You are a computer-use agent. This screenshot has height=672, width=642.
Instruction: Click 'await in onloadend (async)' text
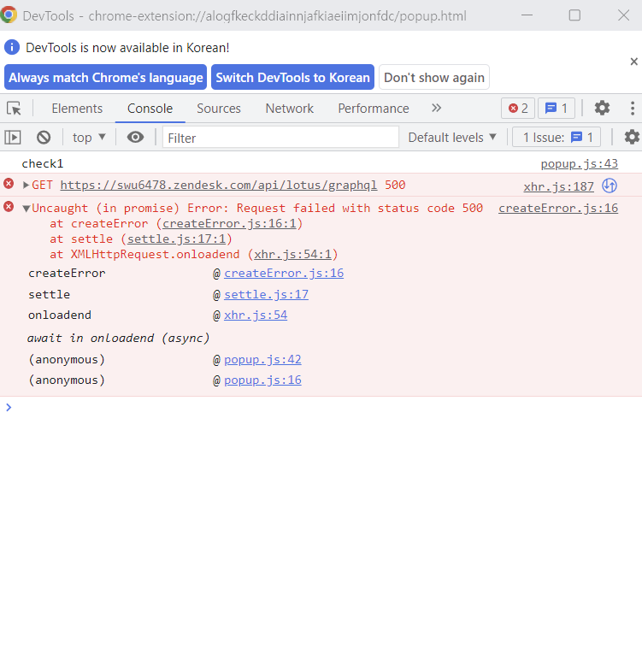[118, 339]
